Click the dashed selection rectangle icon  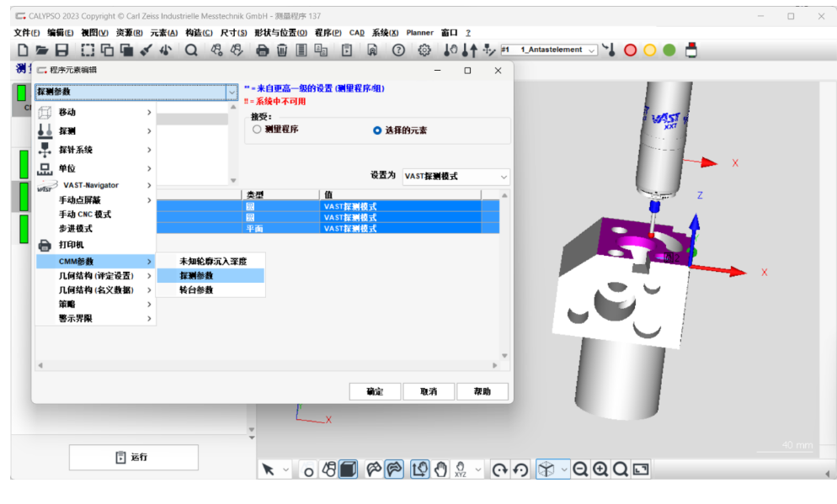(x=88, y=50)
